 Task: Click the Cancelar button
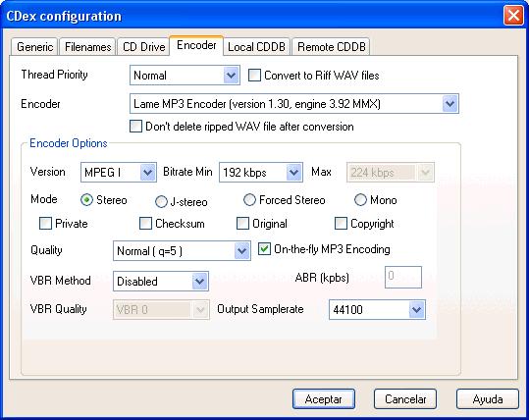pyautogui.click(x=405, y=399)
